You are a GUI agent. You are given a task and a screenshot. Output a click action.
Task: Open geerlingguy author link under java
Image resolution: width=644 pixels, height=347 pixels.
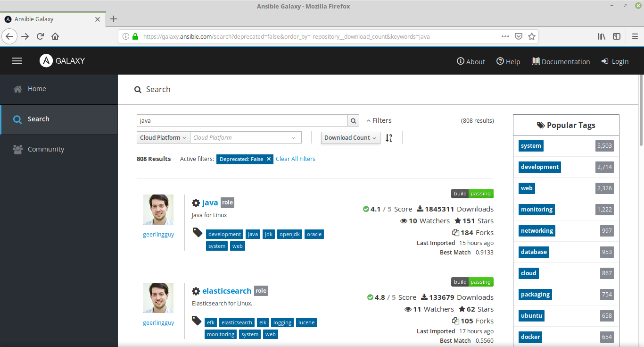click(158, 235)
